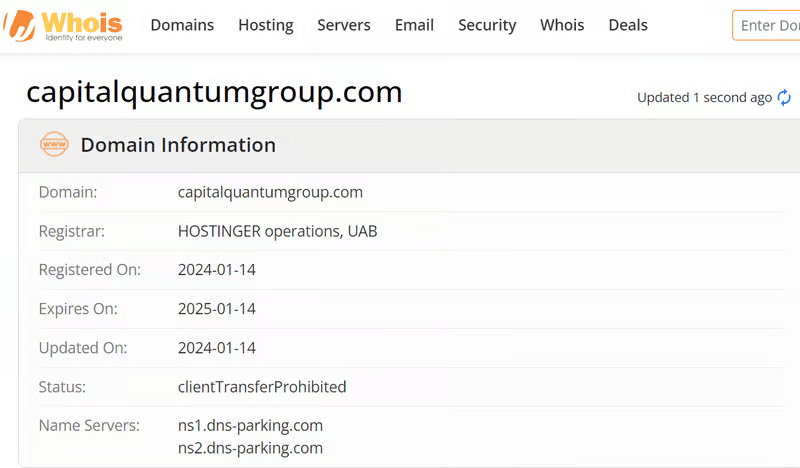The width and height of the screenshot is (800, 468).
Task: Open the Servers menu
Action: 344,25
